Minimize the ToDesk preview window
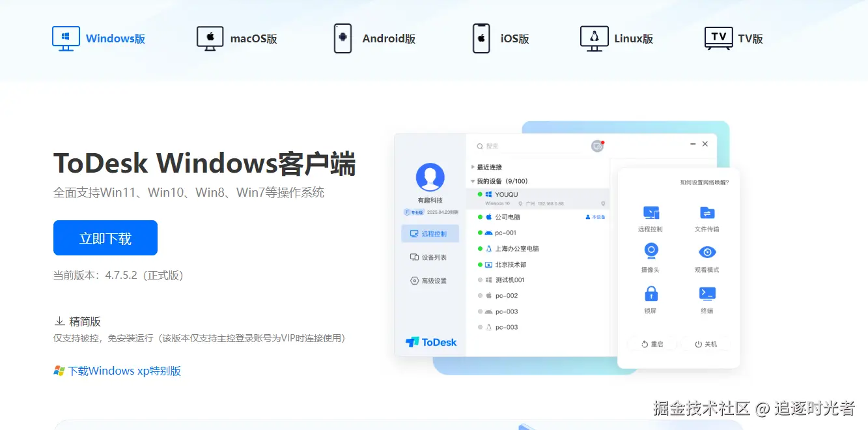The width and height of the screenshot is (868, 430). click(692, 144)
